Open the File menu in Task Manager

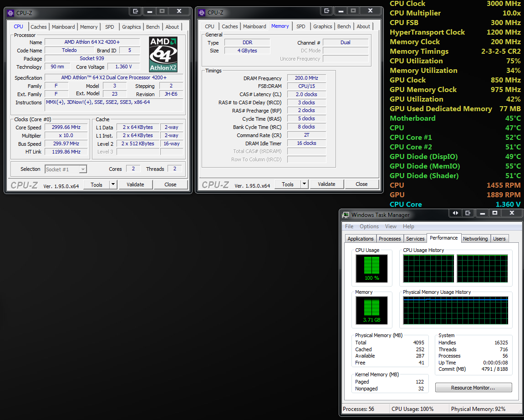pos(349,226)
